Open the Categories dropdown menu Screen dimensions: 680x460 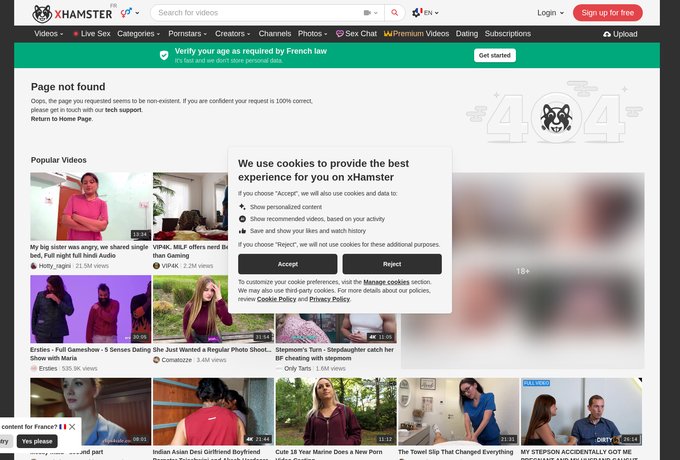tap(139, 34)
